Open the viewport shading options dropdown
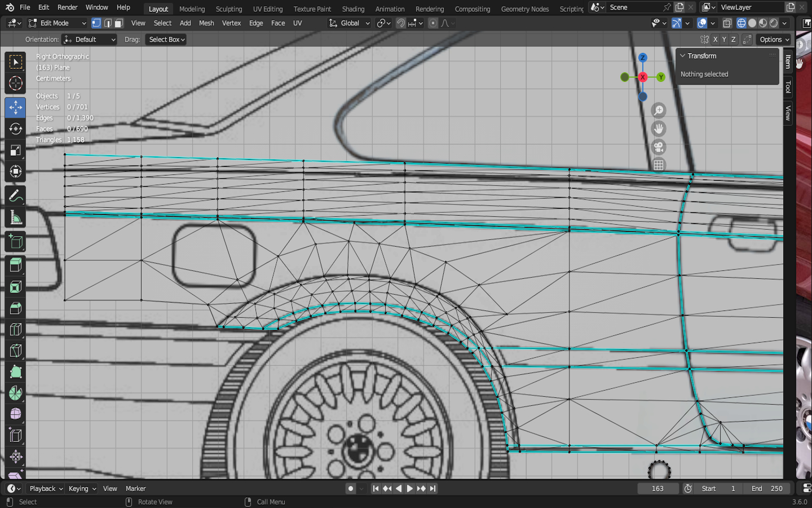The height and width of the screenshot is (508, 812). pos(785,23)
